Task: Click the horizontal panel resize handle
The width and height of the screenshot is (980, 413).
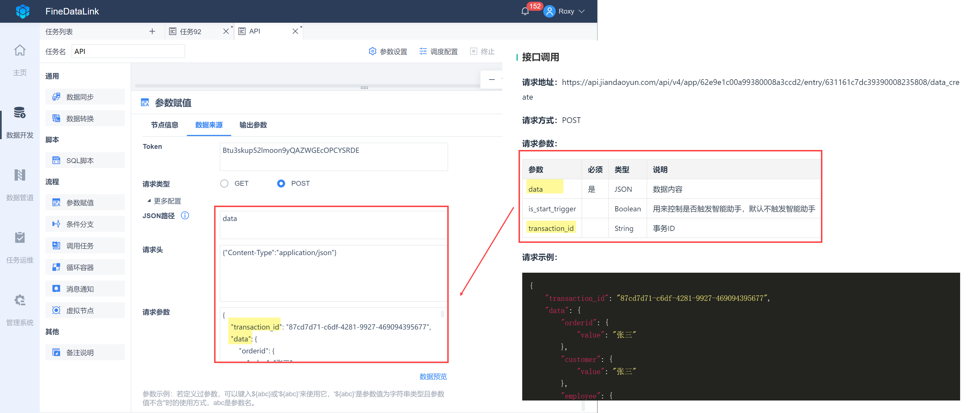Action: [x=364, y=87]
